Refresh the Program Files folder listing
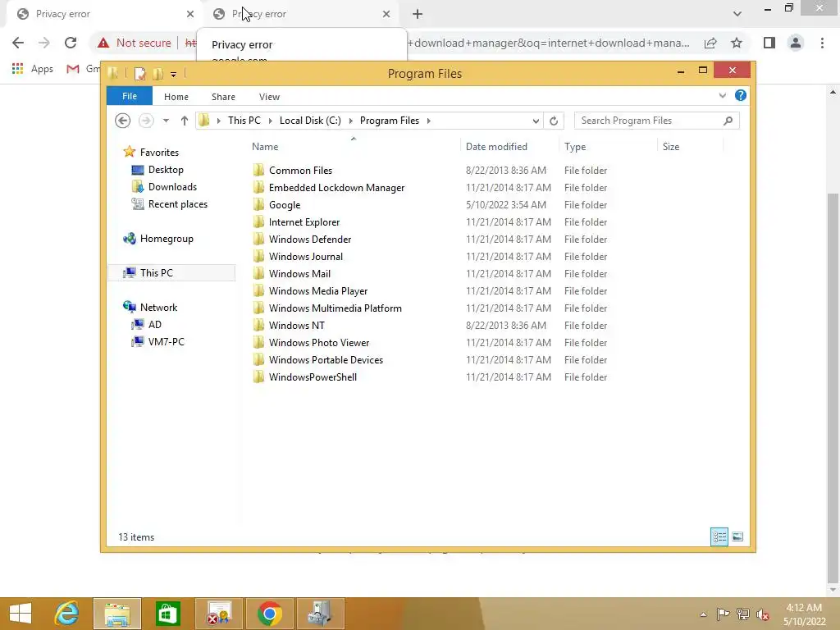The image size is (840, 630). (x=554, y=121)
